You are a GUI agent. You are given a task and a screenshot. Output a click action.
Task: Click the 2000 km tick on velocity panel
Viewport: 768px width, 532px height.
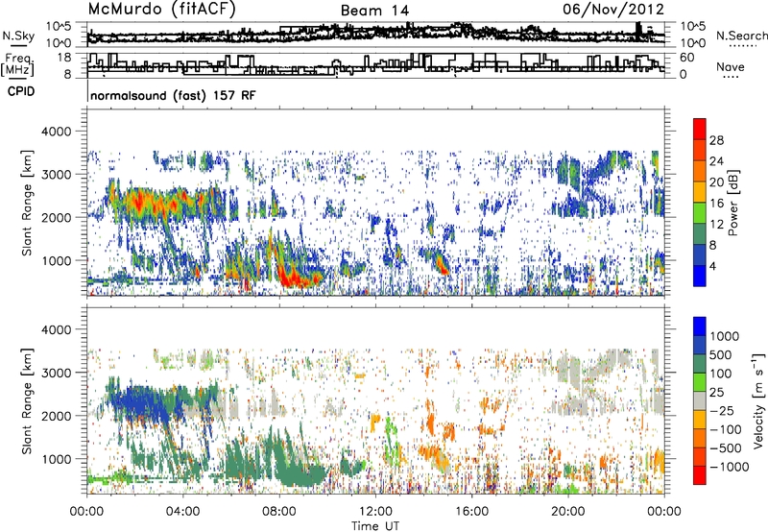pos(56,416)
